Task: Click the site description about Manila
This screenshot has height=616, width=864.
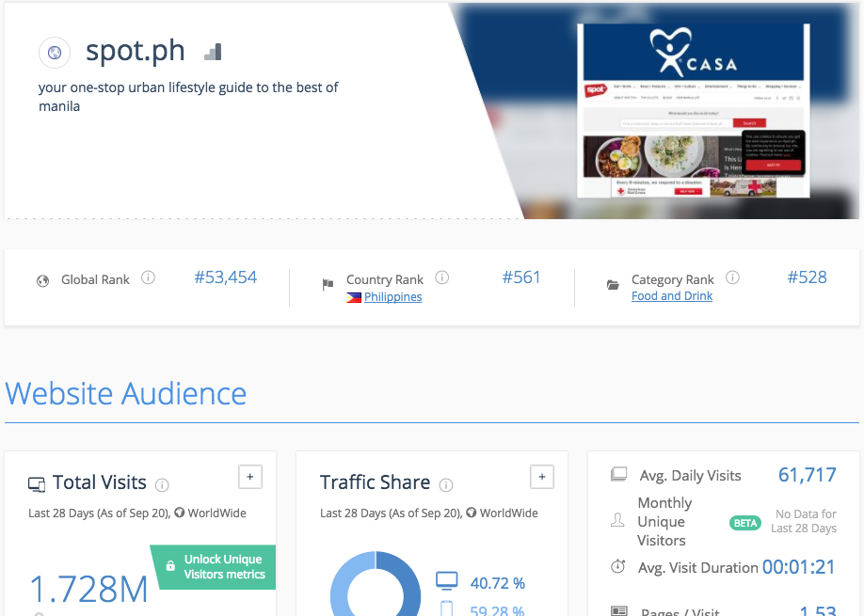Action: 188,97
